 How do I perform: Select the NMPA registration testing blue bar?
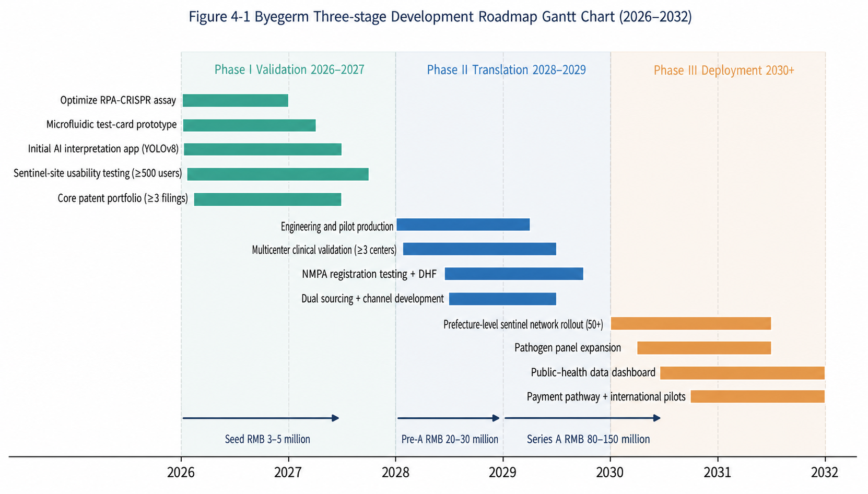click(514, 274)
